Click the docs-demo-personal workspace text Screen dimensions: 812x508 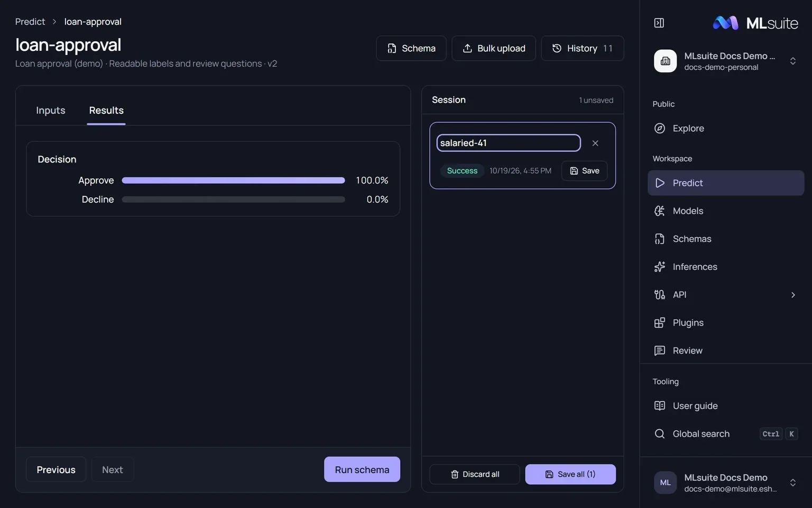(721, 67)
